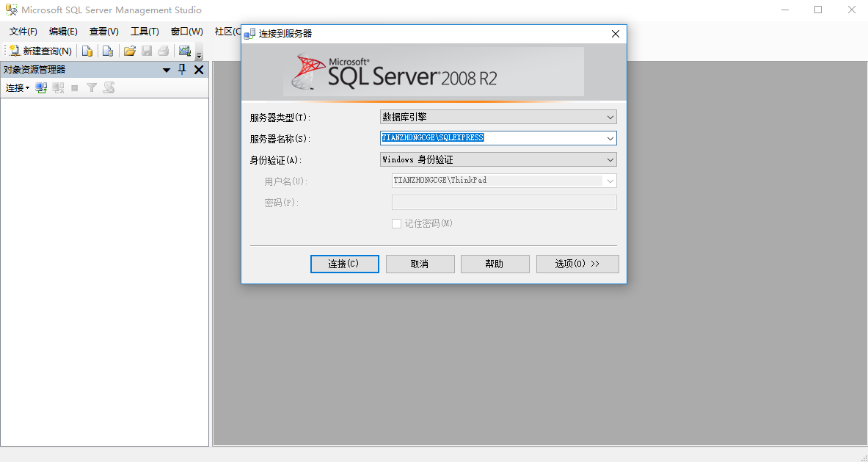Click the 连接到服务器 dialog title icon
Viewport: 868px width, 462px height.
pos(249,33)
